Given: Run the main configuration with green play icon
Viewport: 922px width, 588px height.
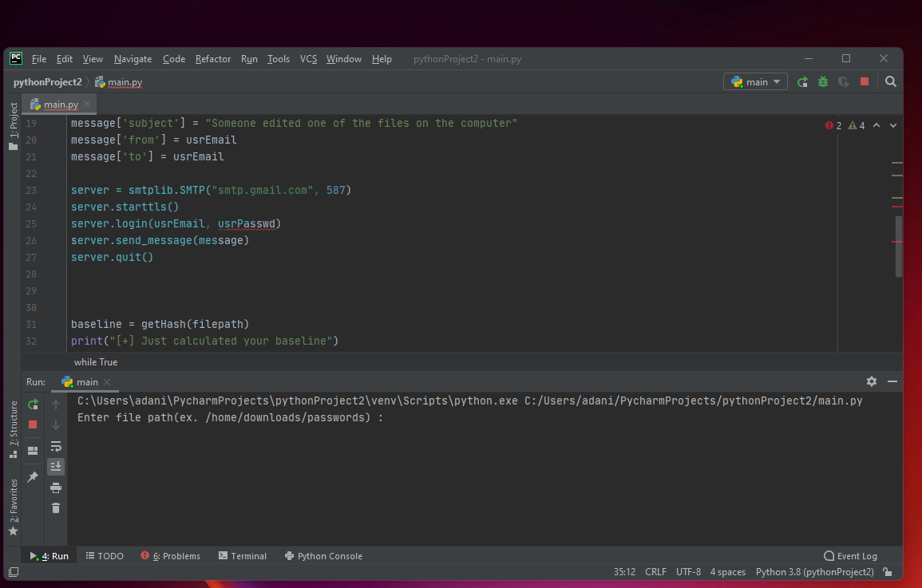Looking at the screenshot, I should pos(801,81).
